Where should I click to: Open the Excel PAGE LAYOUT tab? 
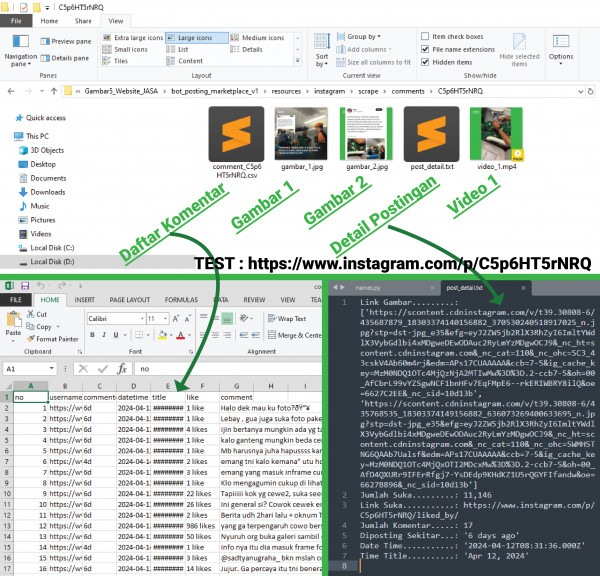click(x=130, y=300)
